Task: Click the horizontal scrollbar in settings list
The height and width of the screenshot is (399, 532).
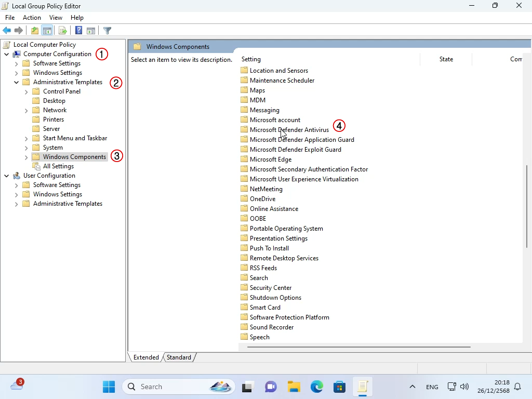Action: point(358,347)
